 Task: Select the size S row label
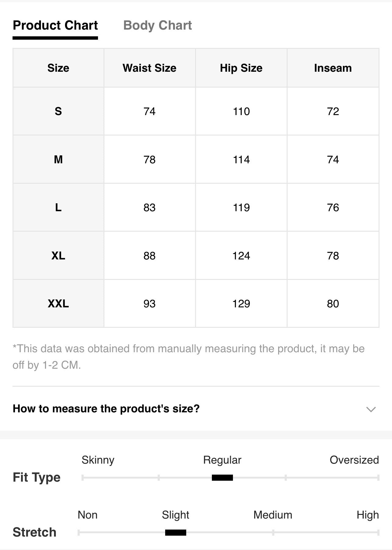click(58, 111)
